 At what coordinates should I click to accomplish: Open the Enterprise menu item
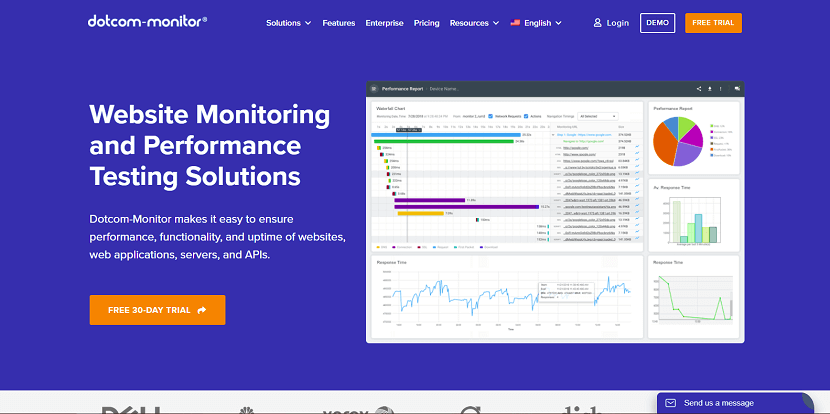pyautogui.click(x=384, y=23)
